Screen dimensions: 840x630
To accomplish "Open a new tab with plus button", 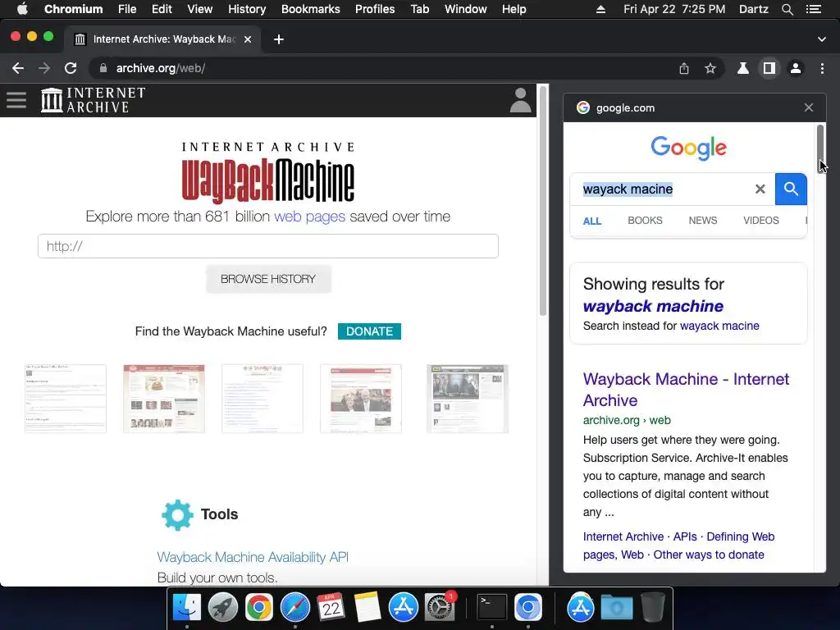I will coord(279,39).
